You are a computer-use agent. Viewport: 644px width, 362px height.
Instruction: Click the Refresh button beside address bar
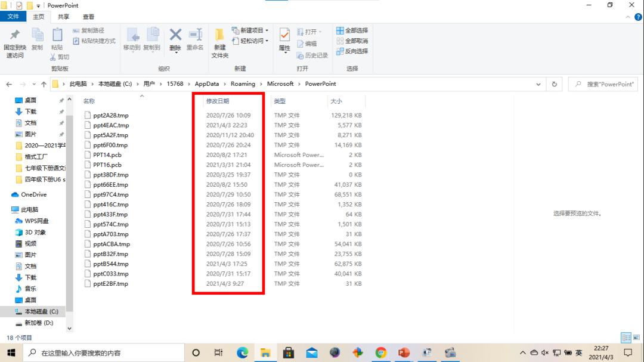point(554,84)
